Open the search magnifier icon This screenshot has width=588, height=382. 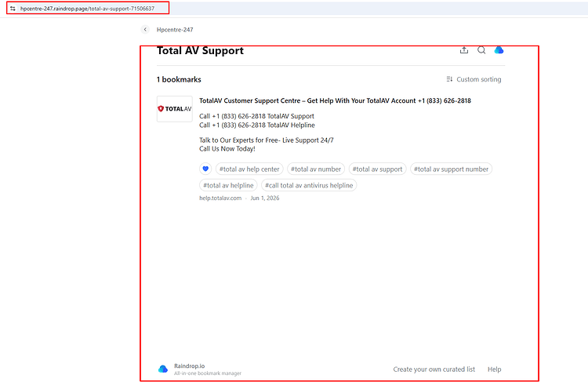pyautogui.click(x=481, y=50)
